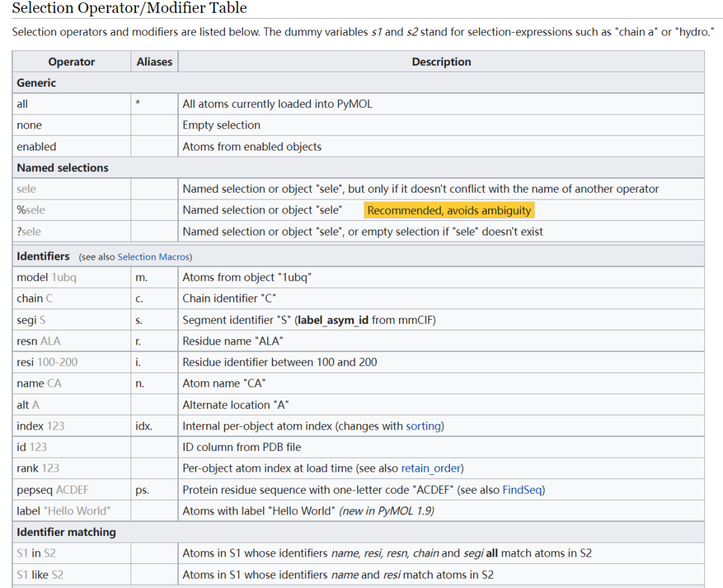Click the yellow "Recommended, avoids ambiguity" highlight
The image size is (723, 588).
tap(449, 211)
